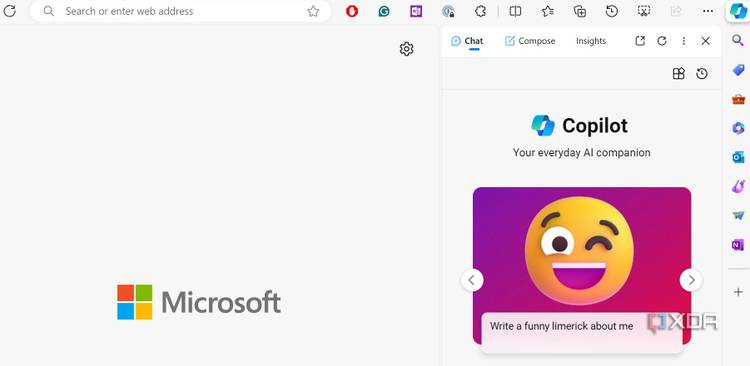Open browsing History
Screen dimensions: 750x366
(612, 11)
